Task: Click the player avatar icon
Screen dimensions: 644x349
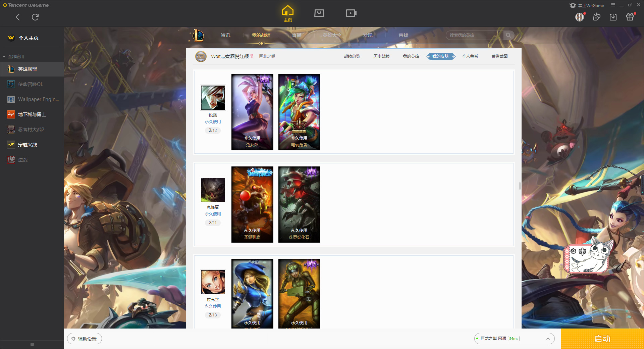Action: (201, 56)
